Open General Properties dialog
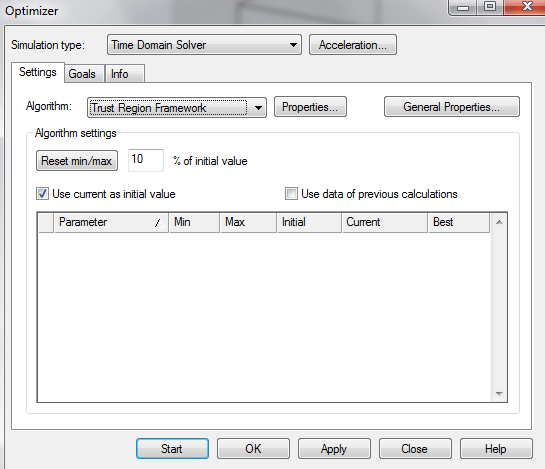This screenshot has width=545, height=469. point(452,107)
